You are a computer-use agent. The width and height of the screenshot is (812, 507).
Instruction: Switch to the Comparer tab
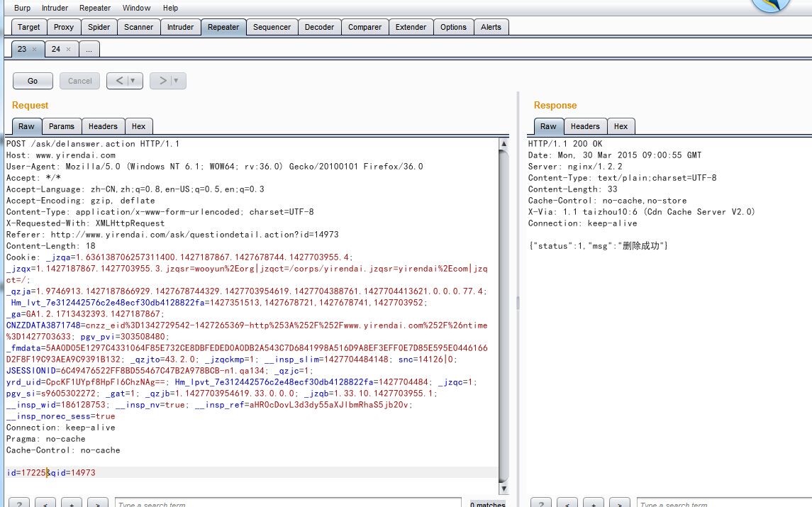tap(365, 27)
